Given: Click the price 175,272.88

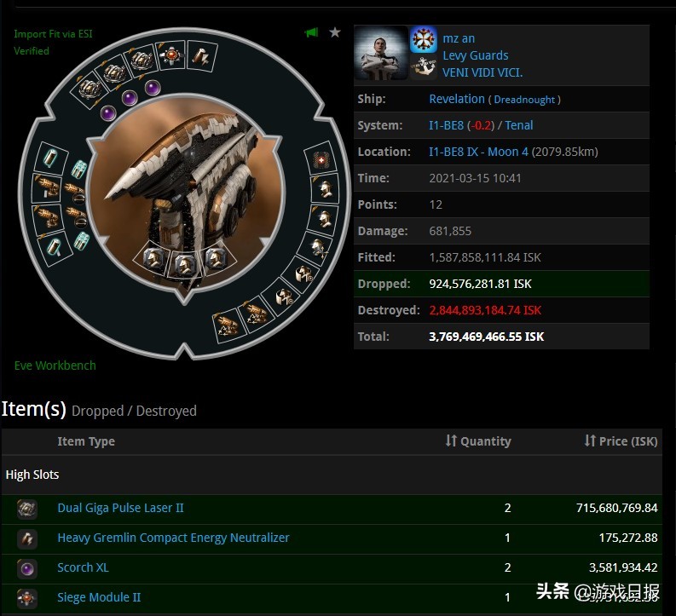Looking at the screenshot, I should (628, 538).
